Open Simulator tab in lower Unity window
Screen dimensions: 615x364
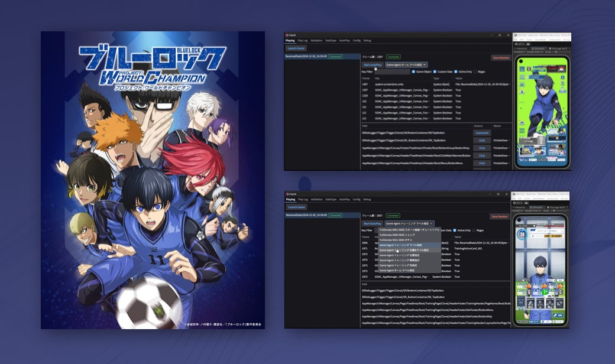pos(536,207)
